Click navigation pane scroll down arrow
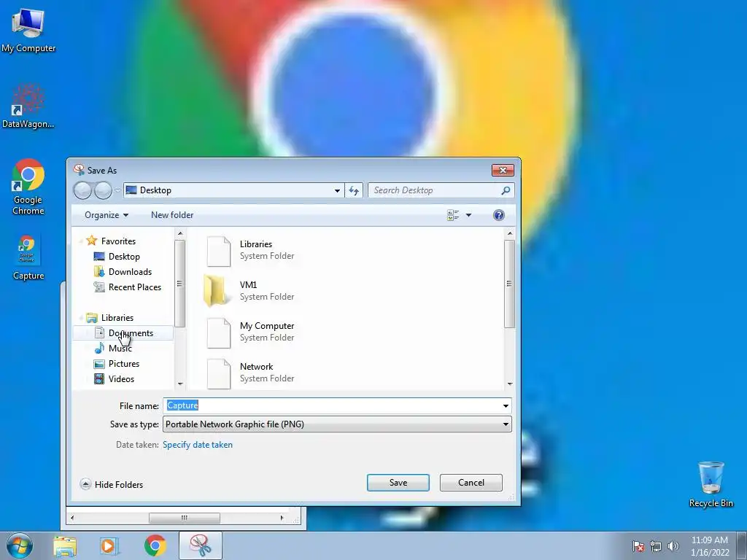 point(180,384)
